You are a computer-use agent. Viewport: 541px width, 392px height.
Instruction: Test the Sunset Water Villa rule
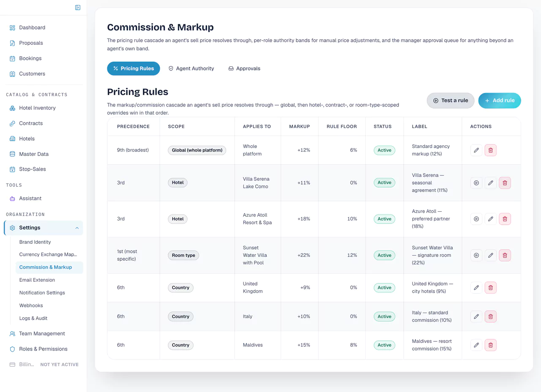pos(476,255)
